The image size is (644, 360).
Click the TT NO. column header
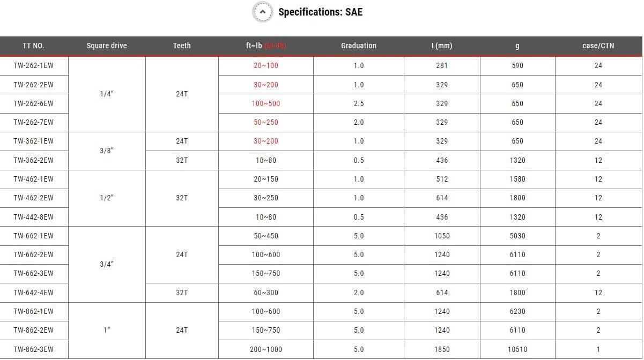click(x=33, y=46)
